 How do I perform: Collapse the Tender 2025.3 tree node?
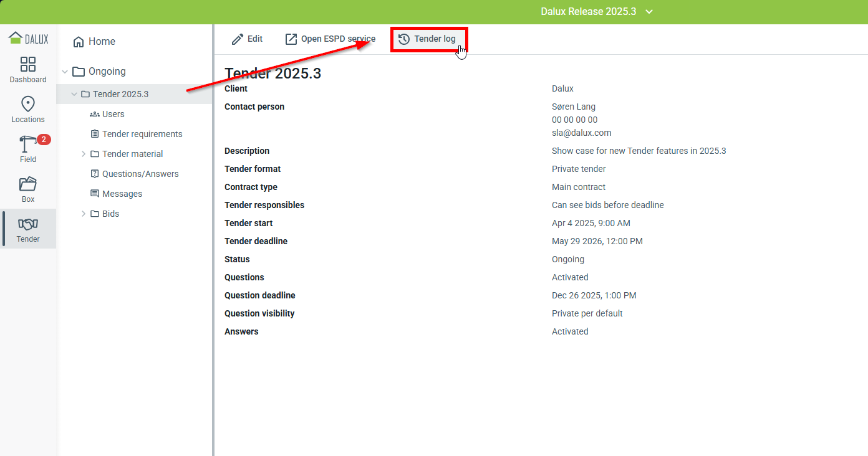[x=74, y=94]
